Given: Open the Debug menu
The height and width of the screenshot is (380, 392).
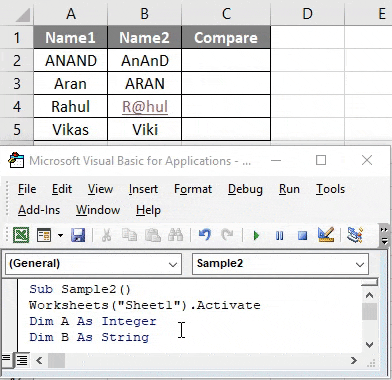Looking at the screenshot, I should [x=245, y=189].
